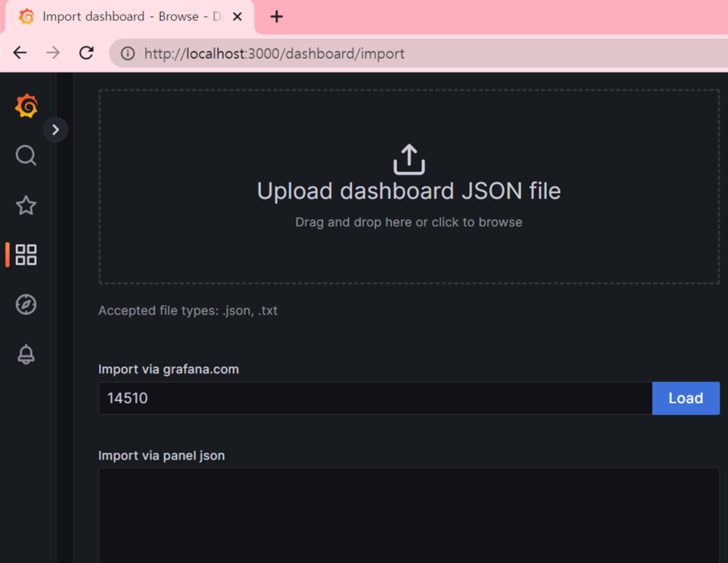
Task: View site information icon
Action: click(127, 54)
